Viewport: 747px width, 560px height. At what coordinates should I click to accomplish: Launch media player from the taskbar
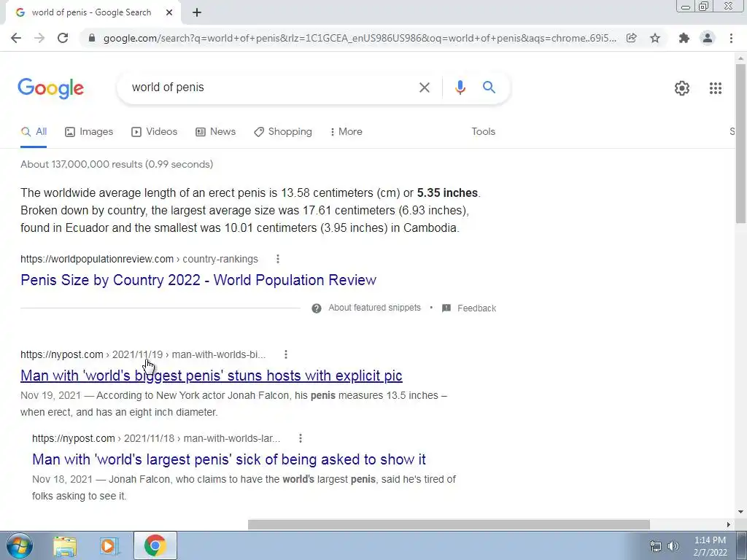click(109, 546)
